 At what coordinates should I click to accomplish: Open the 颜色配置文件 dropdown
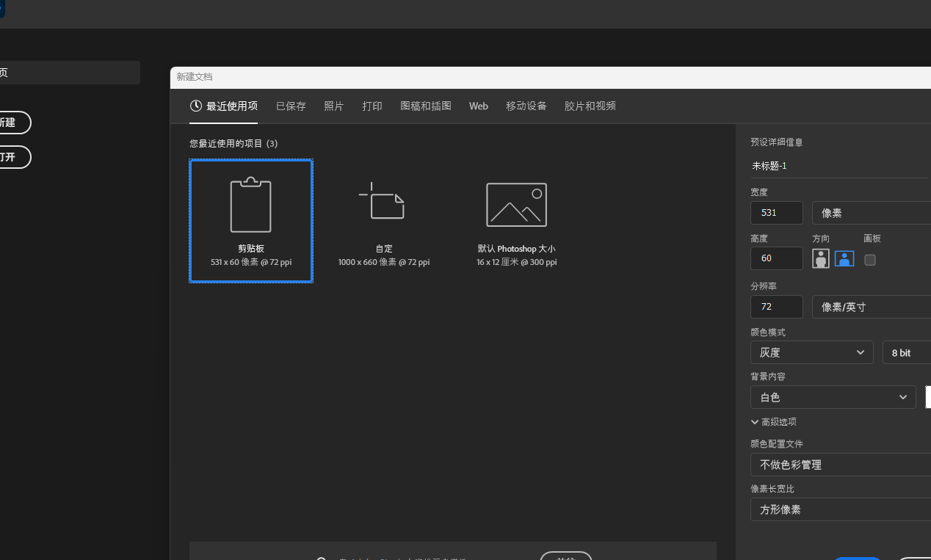click(840, 465)
